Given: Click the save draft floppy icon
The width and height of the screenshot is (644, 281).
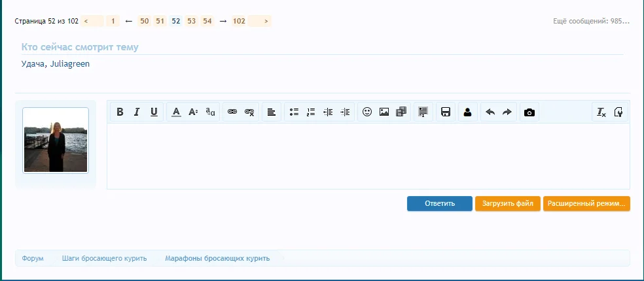Looking at the screenshot, I should (446, 112).
